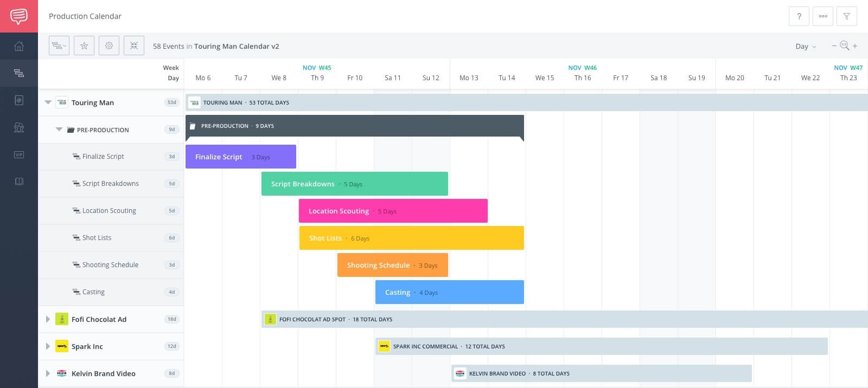The image size is (868, 388).
Task: Click the Casting task row icon
Action: coord(76,292)
